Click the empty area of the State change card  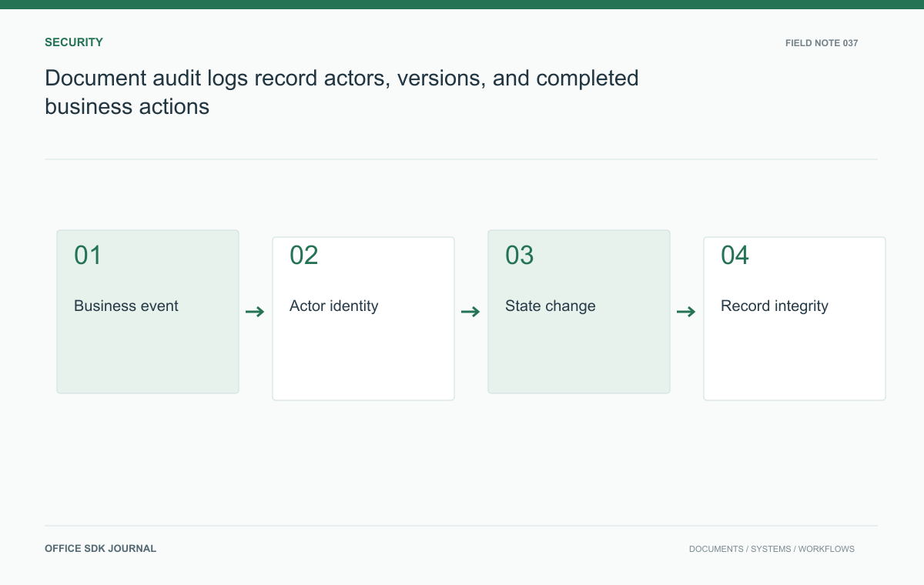click(579, 354)
